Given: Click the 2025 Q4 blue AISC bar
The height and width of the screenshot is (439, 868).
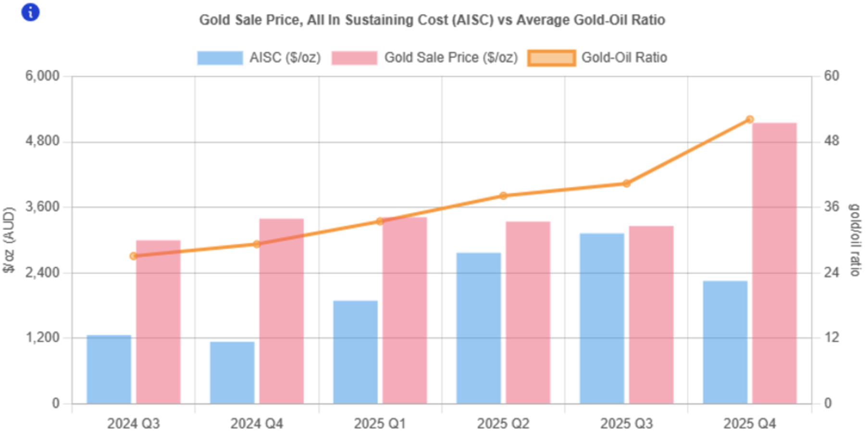Looking at the screenshot, I should tap(725, 342).
